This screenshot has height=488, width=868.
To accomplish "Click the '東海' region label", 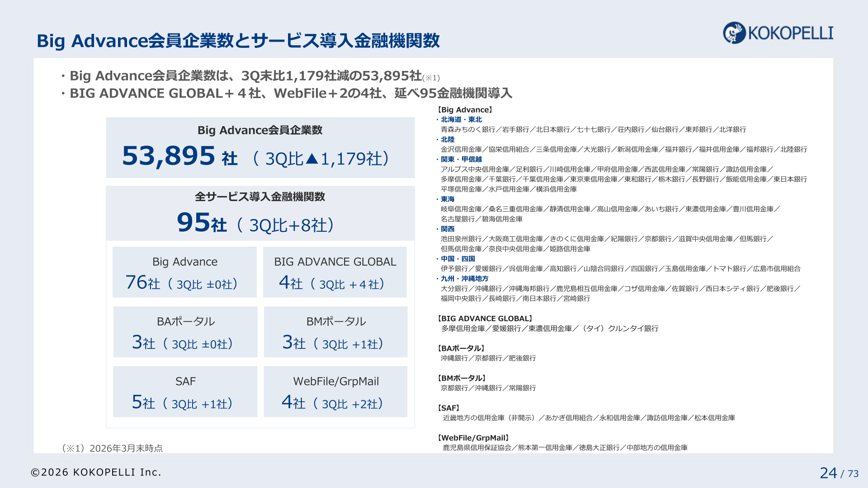I will tap(448, 199).
